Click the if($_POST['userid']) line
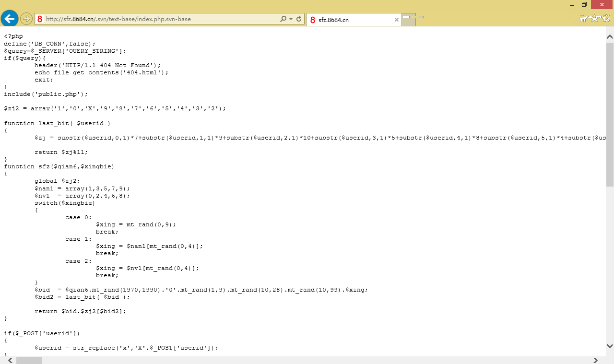The height and width of the screenshot is (364, 614). 42,333
